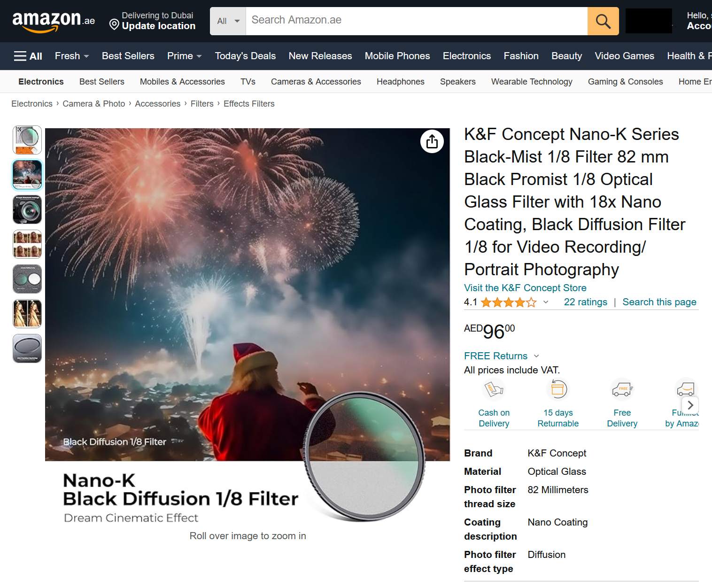Screen dimensions: 712x588
Task: Click Effects Filters breadcrumb link
Action: tap(249, 104)
